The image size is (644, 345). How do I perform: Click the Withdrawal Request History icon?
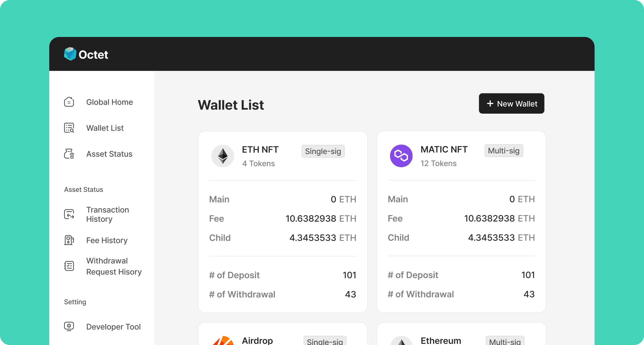(x=69, y=266)
